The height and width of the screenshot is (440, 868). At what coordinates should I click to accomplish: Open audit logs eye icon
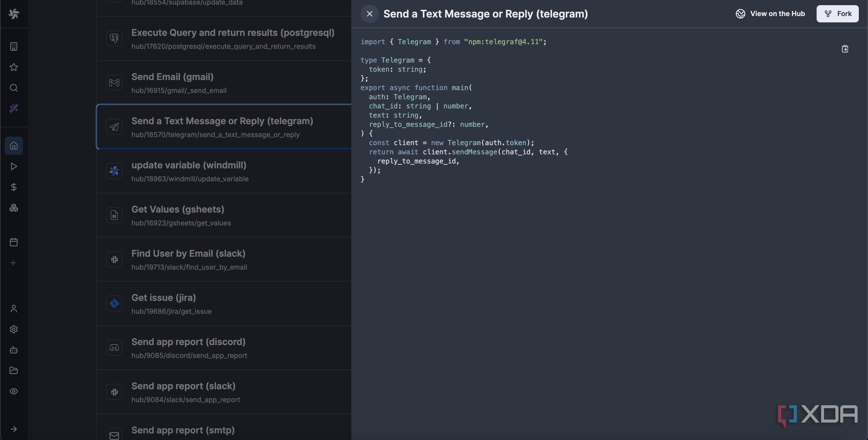[14, 391]
